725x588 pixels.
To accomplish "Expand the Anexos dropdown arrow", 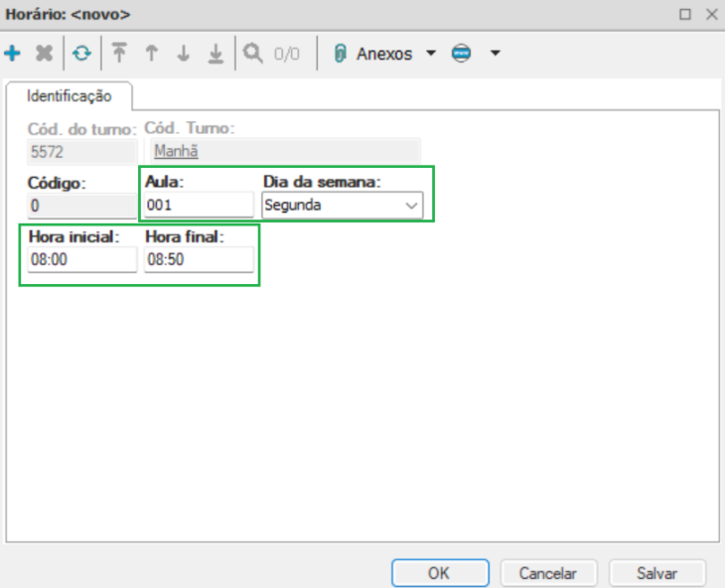I will (x=431, y=54).
